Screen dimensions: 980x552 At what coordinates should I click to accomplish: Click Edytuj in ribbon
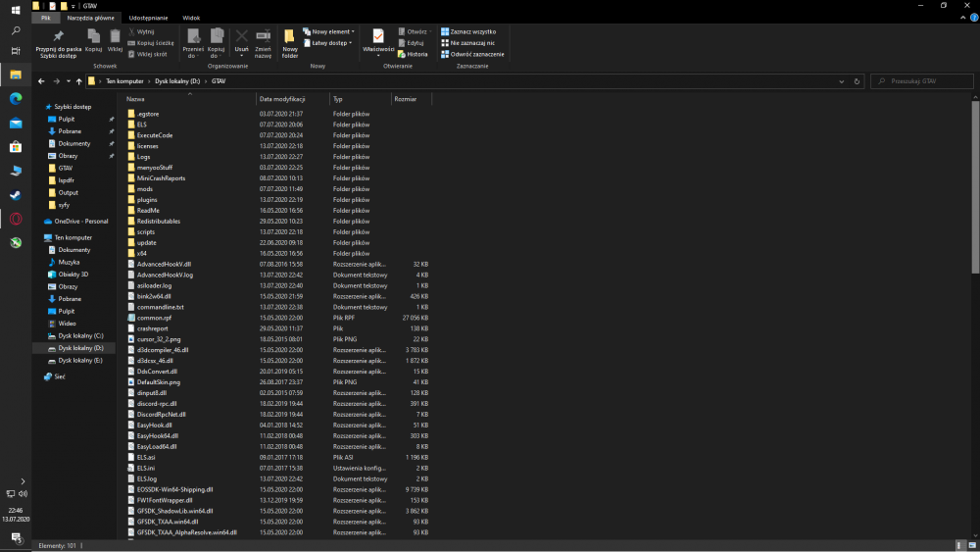click(412, 43)
